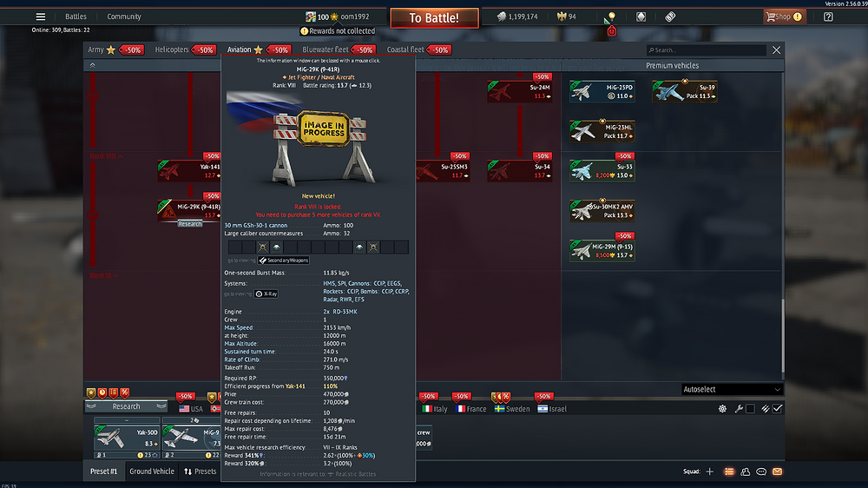Screen dimensions: 868x488
Task: Open the X-Ray view button
Action: pos(266,293)
